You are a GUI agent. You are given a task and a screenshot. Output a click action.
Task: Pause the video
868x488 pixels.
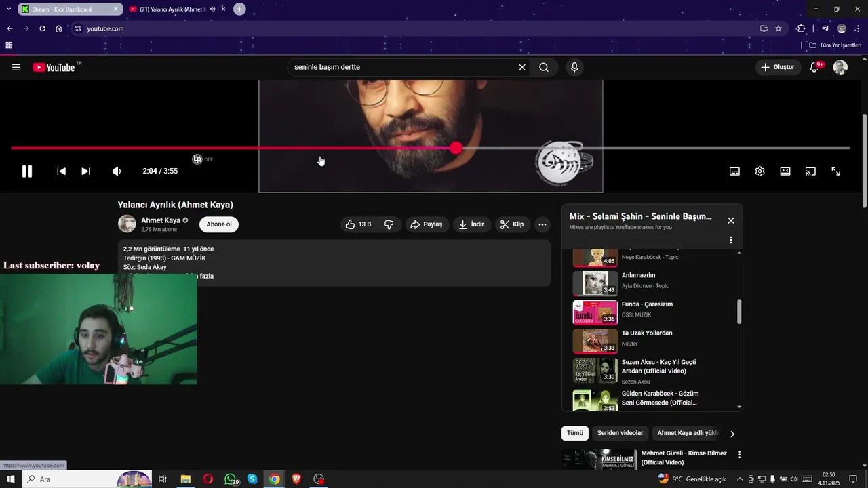pyautogui.click(x=27, y=171)
